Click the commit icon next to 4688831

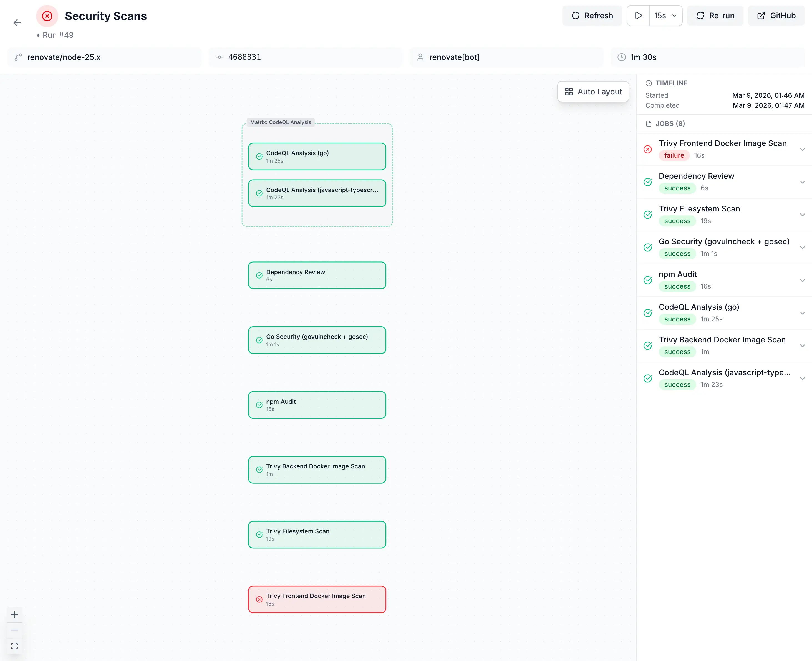[219, 57]
